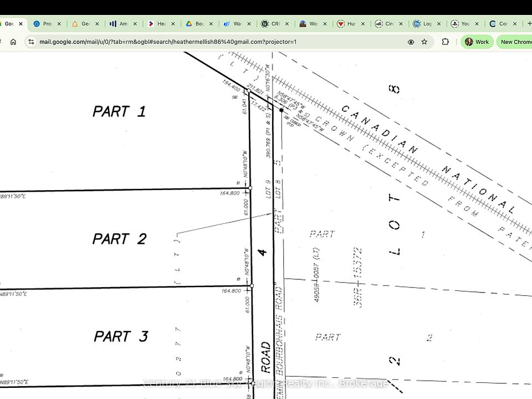532x399 pixels.
Task: Bookmark this page with star icon
Action: pos(424,42)
